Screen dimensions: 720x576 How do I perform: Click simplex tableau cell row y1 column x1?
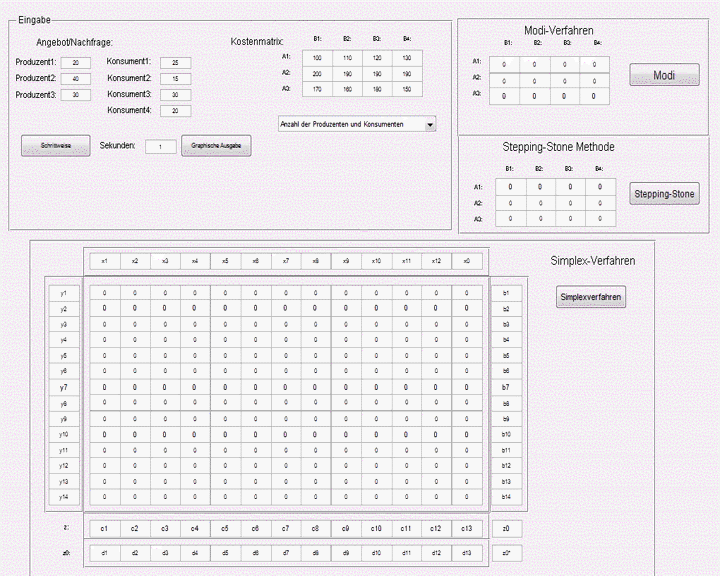(105, 293)
